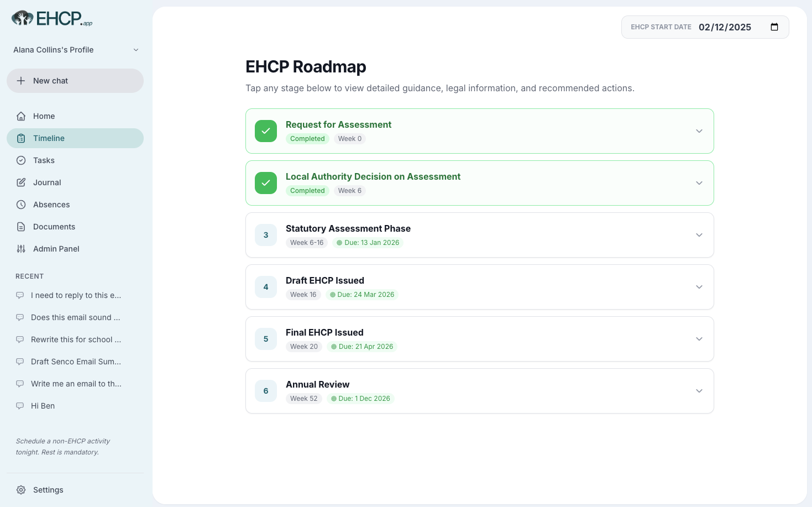Click the 'Due: 13 Jan 2026' badge
812x507 pixels.
pos(368,243)
